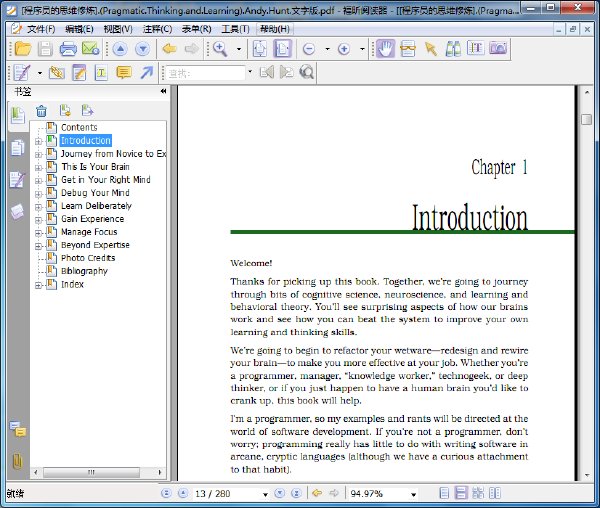Click the yellow back-view arrow in toolbar
The width and height of the screenshot is (600, 508).
pos(170,49)
